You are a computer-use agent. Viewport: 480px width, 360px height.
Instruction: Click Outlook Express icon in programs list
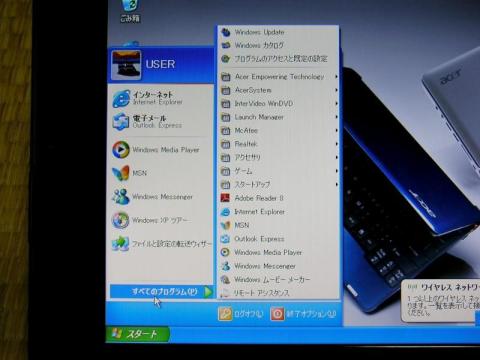pos(225,239)
